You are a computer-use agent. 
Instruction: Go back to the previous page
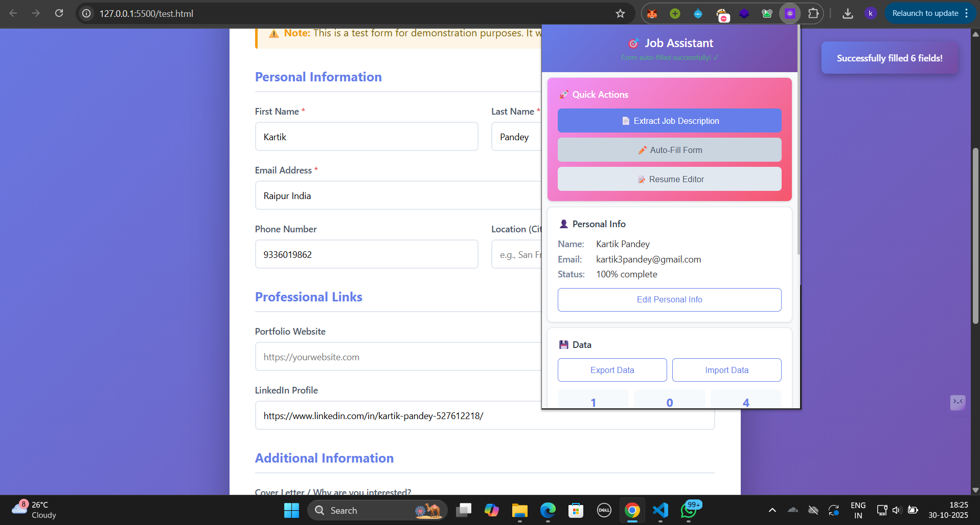tap(13, 13)
